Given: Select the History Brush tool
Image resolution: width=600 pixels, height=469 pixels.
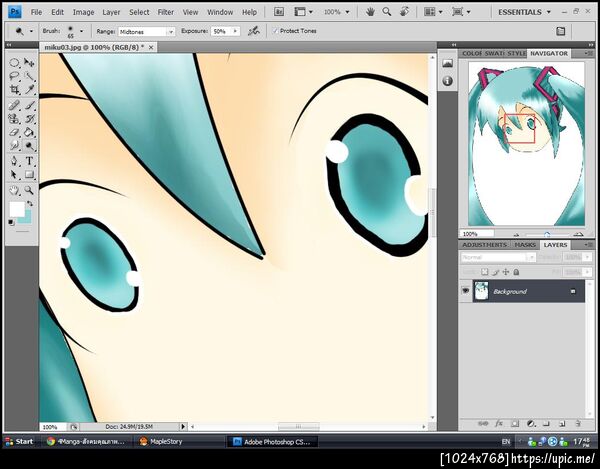Looking at the screenshot, I should pos(29,119).
